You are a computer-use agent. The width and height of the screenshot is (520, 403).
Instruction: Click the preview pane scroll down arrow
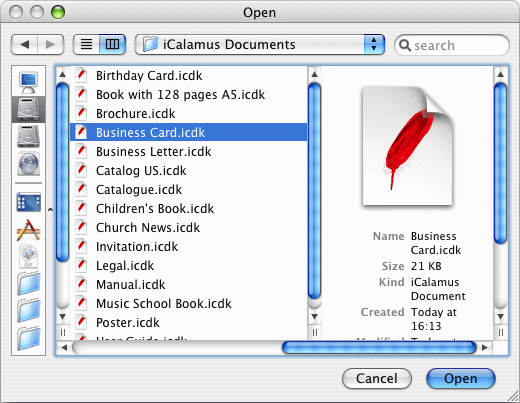point(500,316)
